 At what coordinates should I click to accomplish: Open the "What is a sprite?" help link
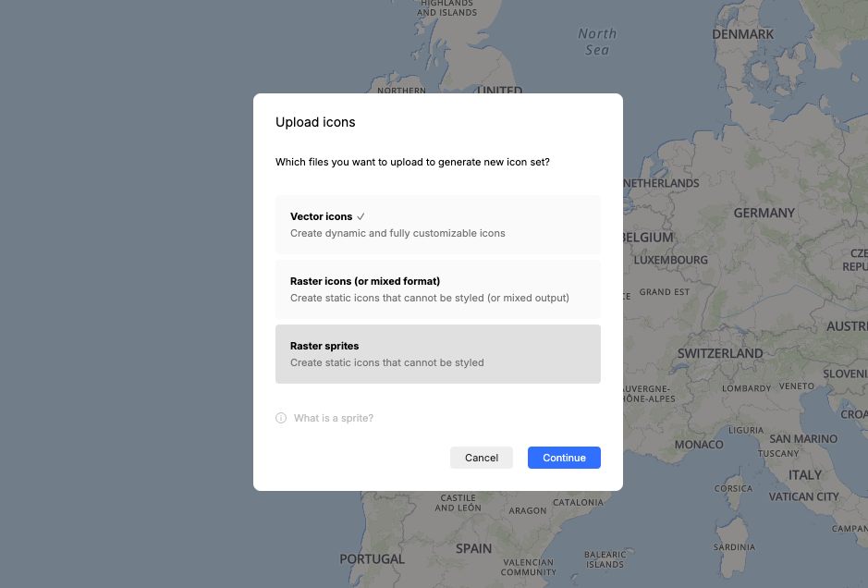point(334,418)
